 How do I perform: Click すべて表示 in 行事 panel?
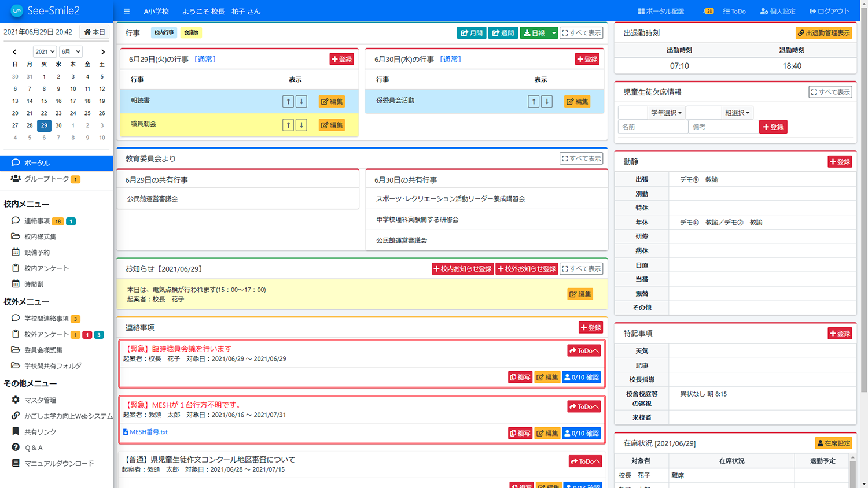[582, 33]
